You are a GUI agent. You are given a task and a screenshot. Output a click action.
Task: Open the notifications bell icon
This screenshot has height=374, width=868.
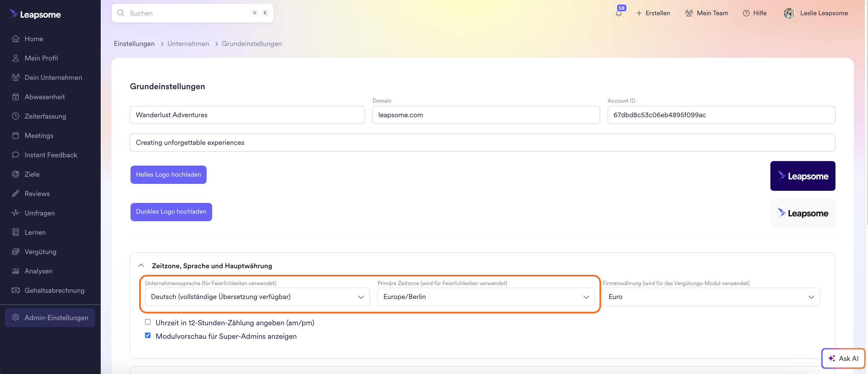pos(618,13)
